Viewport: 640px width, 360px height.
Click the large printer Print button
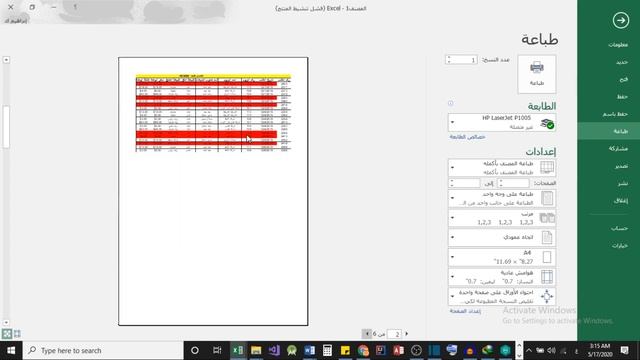[x=537, y=74]
